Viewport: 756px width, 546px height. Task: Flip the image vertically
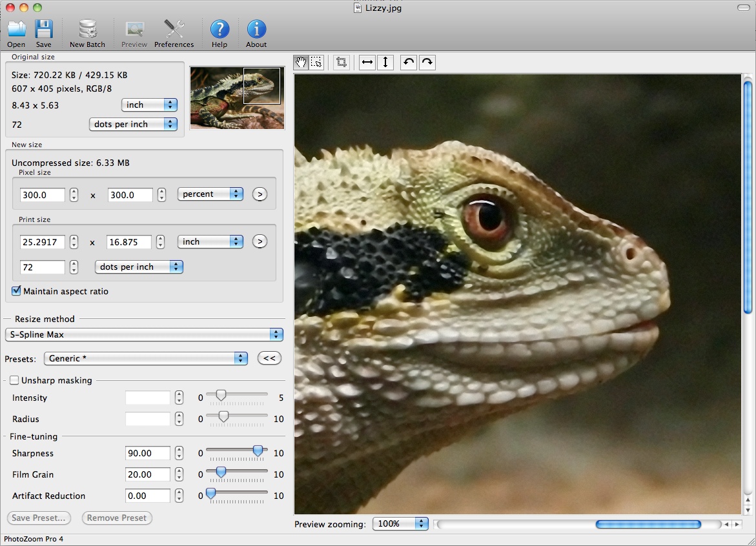385,62
